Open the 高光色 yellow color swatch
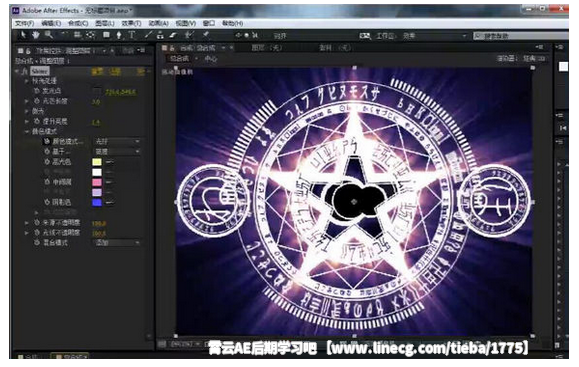579x367 pixels. [97, 162]
